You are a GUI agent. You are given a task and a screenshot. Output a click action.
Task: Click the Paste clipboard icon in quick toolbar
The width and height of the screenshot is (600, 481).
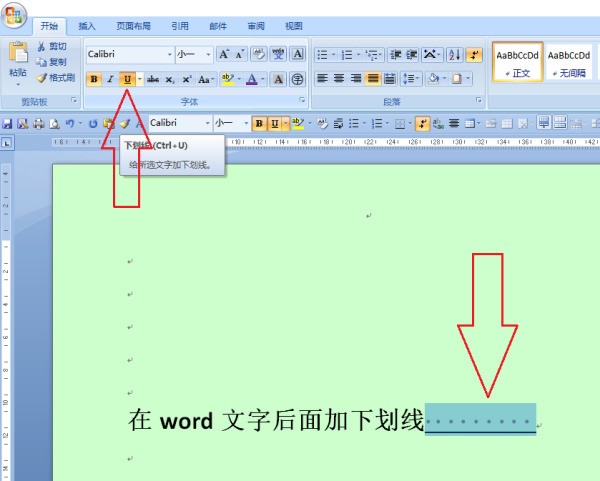[109, 124]
